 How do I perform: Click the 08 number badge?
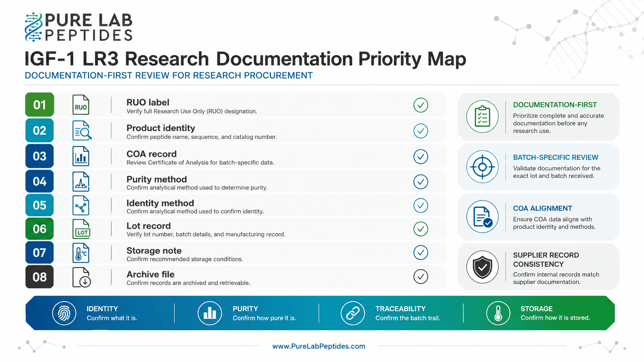tap(40, 277)
